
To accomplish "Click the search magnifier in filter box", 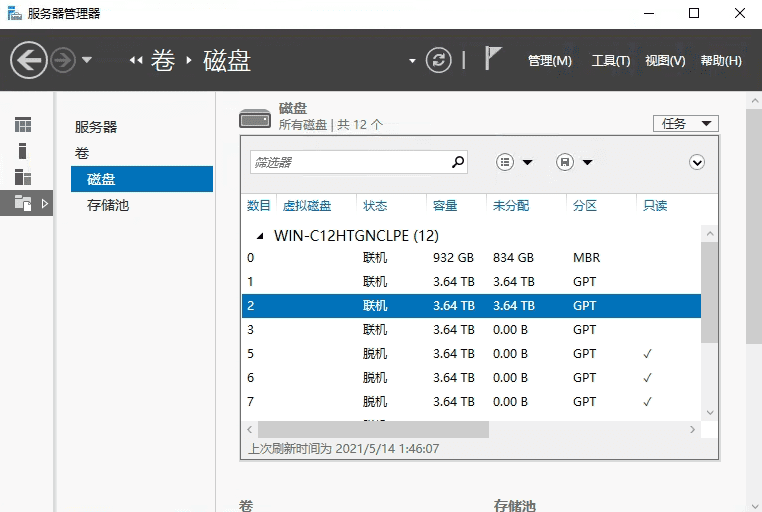I will click(458, 161).
